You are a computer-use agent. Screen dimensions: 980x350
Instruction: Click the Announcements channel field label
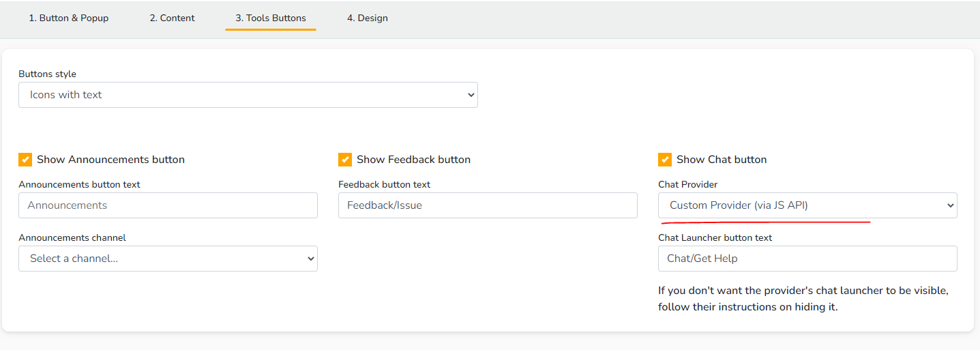click(x=72, y=237)
